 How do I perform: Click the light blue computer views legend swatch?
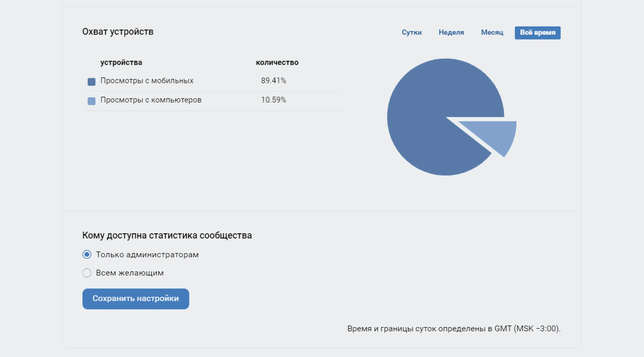92,101
